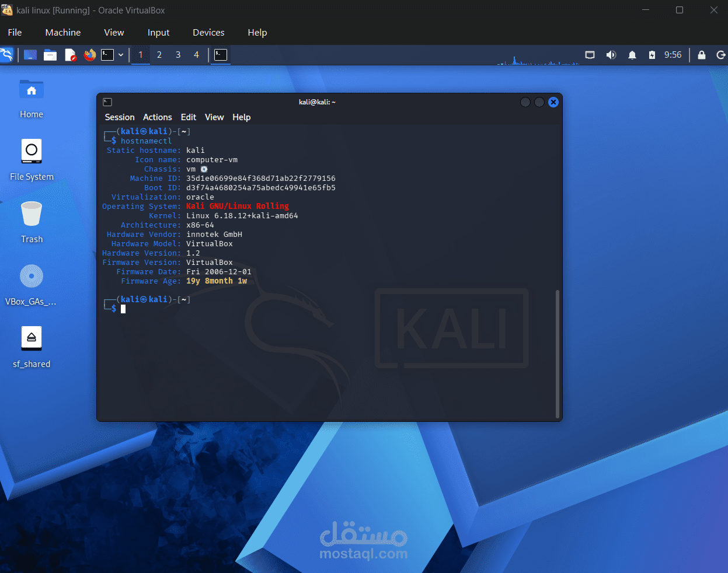Image resolution: width=728 pixels, height=573 pixels.
Task: Switch to workspace 1
Action: [x=140, y=55]
